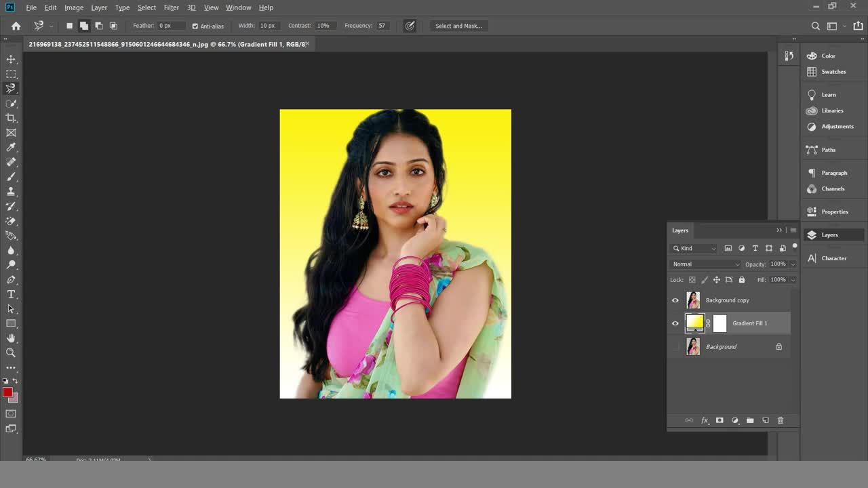The width and height of the screenshot is (868, 488).
Task: Toggle lock transparent pixels
Action: pos(692,279)
